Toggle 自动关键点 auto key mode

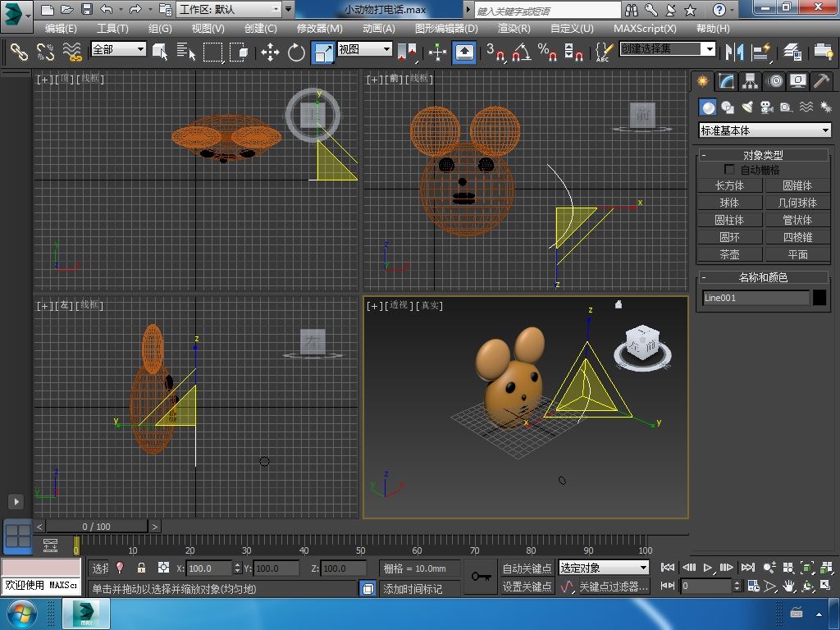[527, 568]
